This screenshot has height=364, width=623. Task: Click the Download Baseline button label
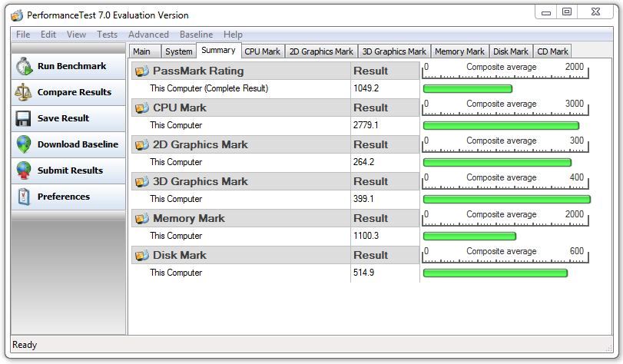pyautogui.click(x=78, y=144)
